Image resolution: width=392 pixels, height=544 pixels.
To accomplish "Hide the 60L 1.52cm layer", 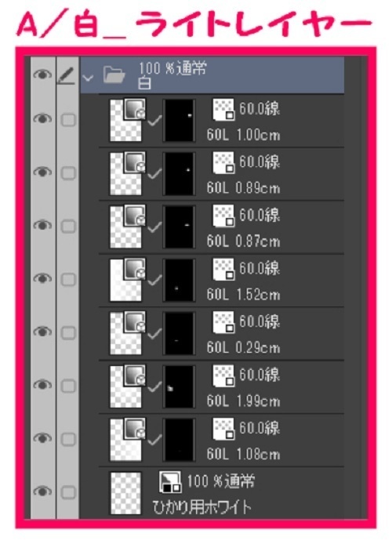I will [42, 278].
